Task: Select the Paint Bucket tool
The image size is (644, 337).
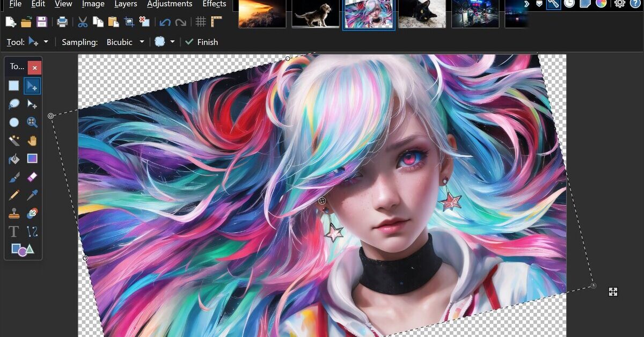Action: click(14, 158)
